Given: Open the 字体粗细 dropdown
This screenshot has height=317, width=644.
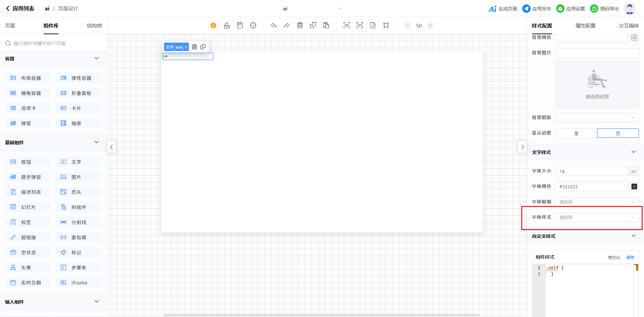Looking at the screenshot, I should [597, 202].
